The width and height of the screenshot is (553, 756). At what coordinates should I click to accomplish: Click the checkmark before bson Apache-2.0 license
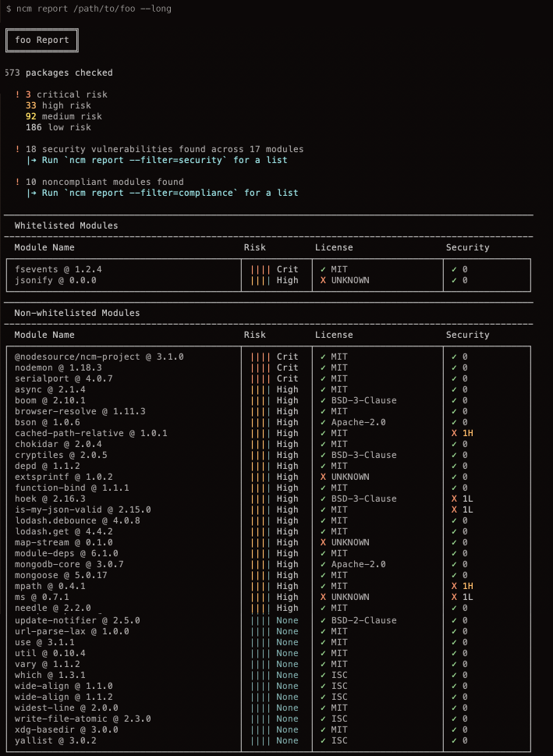tap(323, 422)
